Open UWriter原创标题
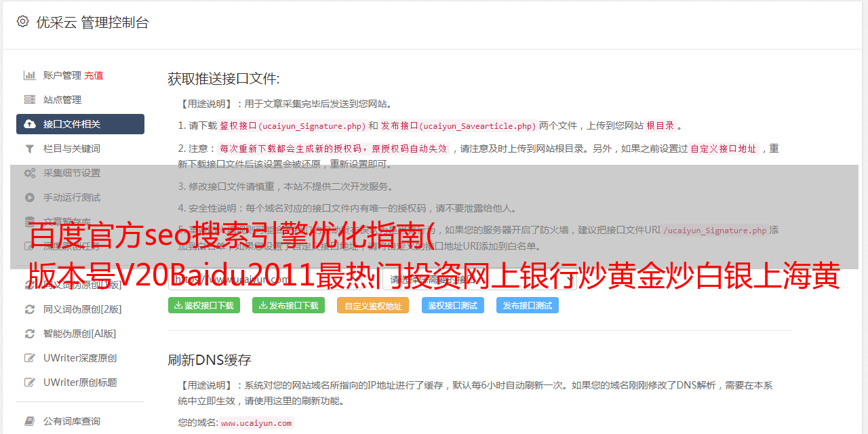Image resolution: width=868 pixels, height=434 pixels. tap(80, 382)
